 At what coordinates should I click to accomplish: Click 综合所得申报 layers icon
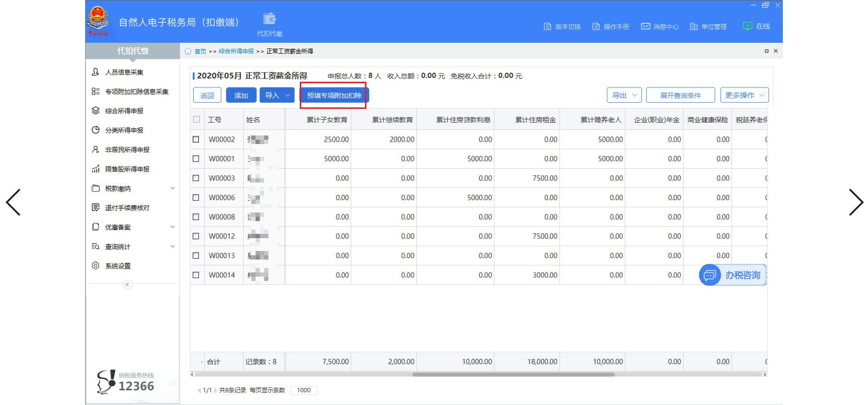[96, 111]
